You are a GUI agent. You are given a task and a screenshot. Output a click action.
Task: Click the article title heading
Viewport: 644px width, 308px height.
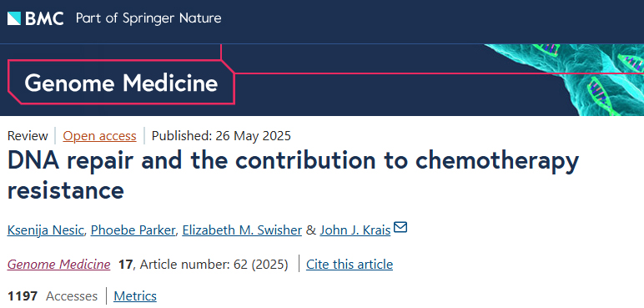coord(294,175)
